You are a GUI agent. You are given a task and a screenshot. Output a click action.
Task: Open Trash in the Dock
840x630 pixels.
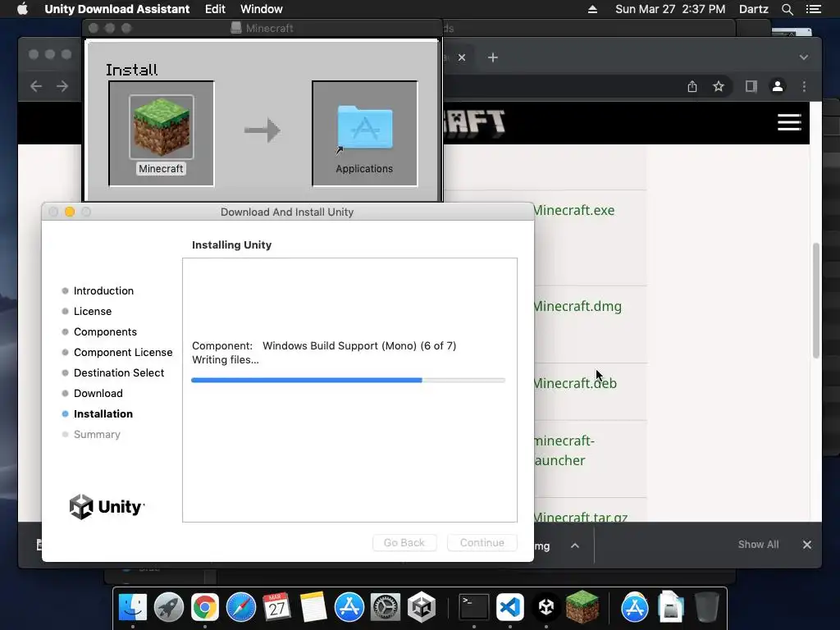point(707,608)
